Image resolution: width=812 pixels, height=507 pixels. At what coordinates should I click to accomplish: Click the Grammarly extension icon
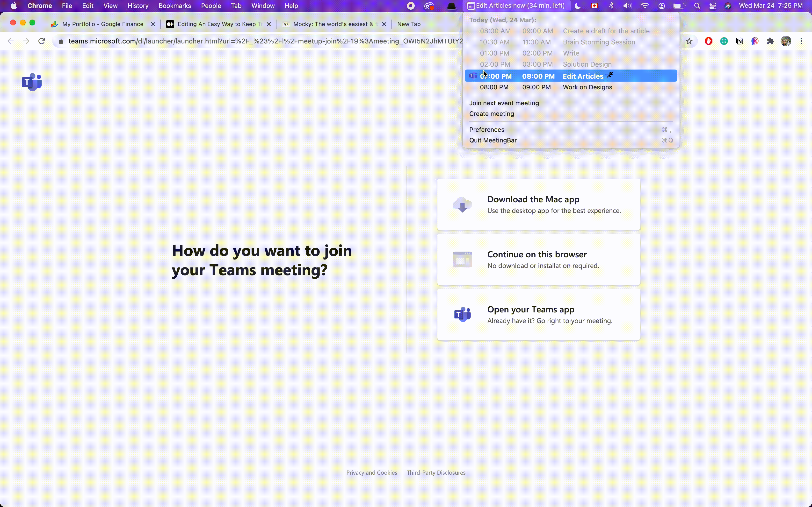tap(724, 41)
